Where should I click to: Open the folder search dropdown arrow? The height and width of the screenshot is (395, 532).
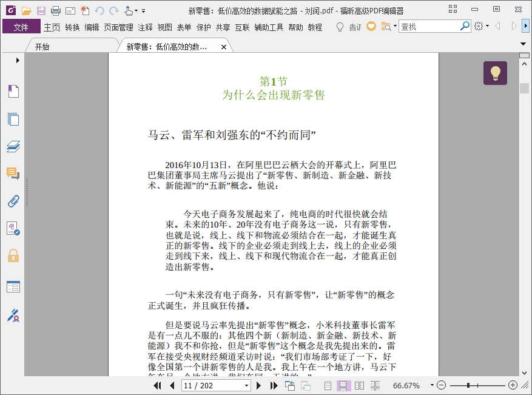395,26
